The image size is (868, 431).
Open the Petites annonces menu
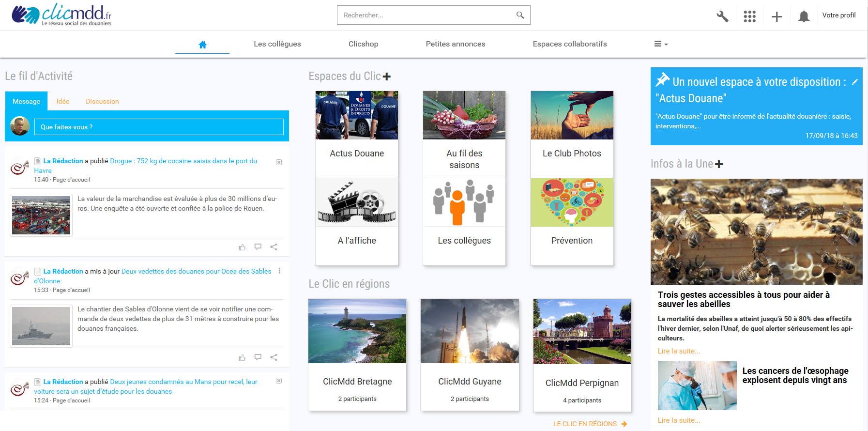tap(455, 44)
